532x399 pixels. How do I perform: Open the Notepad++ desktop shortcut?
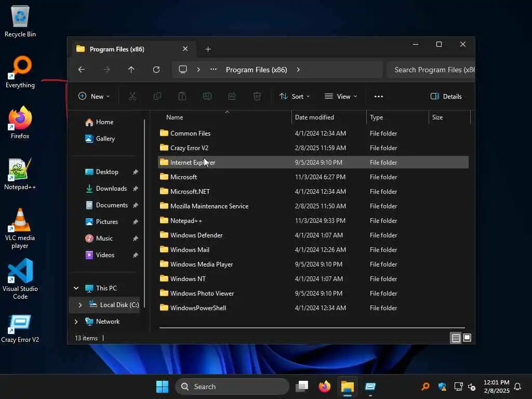point(20,174)
